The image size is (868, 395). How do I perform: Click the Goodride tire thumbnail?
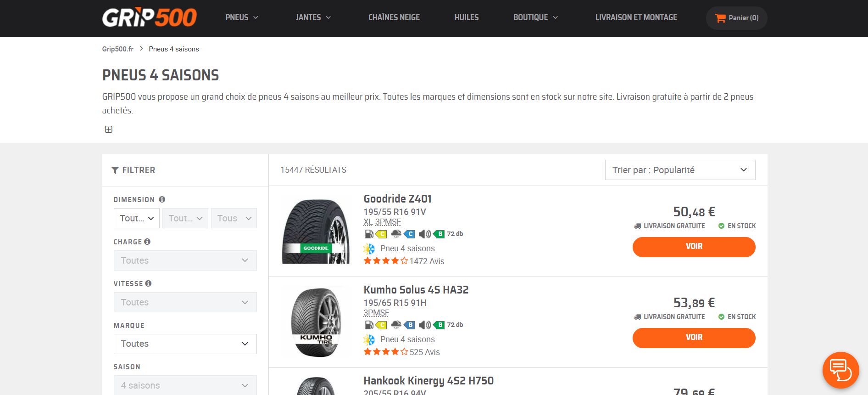(316, 231)
